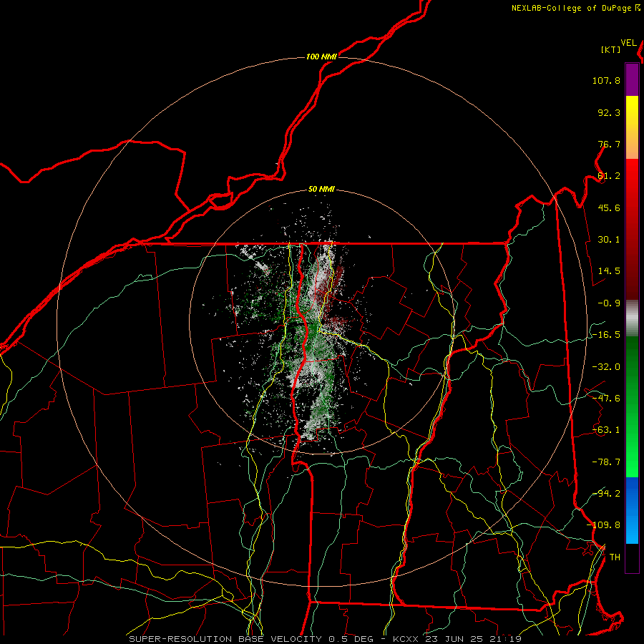Click the 76.7 value on velocity scale
Viewport: 644px width, 644px height.
[609, 144]
